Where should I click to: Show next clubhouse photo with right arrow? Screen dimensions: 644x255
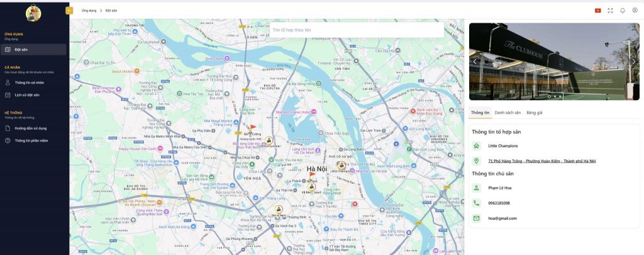pyautogui.click(x=633, y=61)
